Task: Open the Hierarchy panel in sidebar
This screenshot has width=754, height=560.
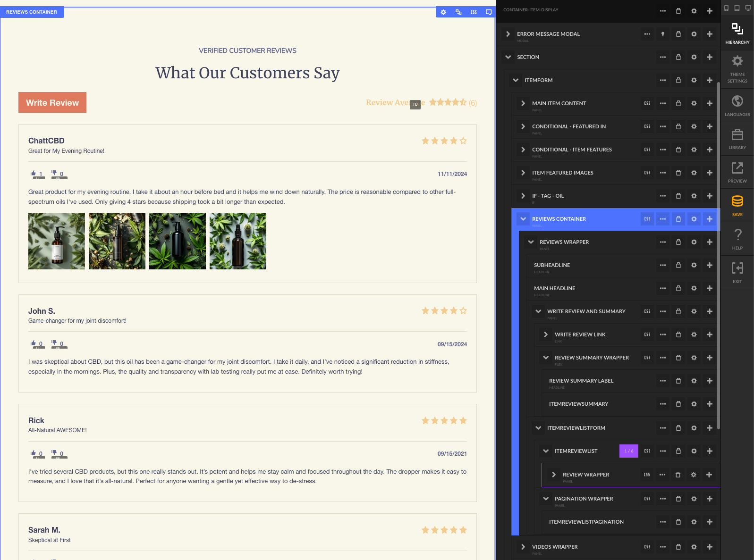Action: 737,33
